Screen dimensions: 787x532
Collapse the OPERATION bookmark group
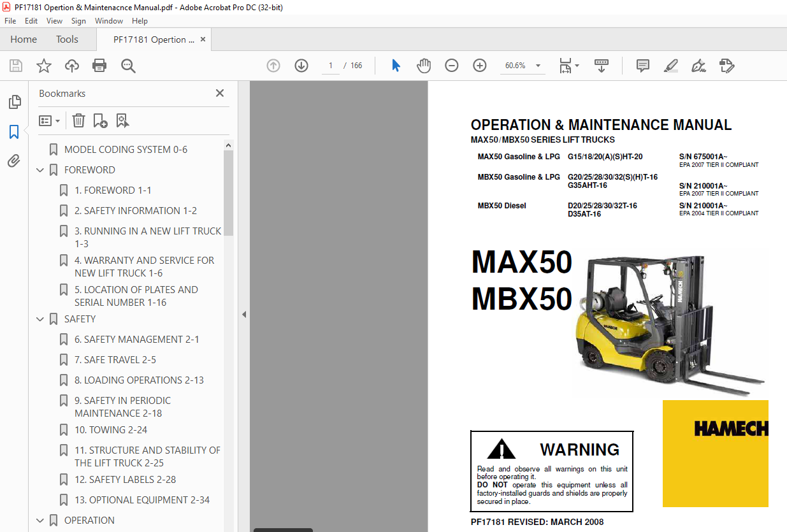[x=40, y=521]
